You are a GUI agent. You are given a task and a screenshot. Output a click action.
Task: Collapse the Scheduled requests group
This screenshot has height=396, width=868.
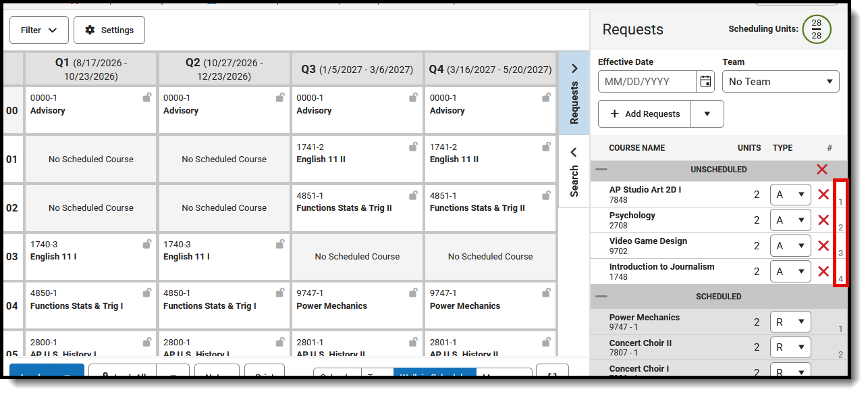[601, 297]
